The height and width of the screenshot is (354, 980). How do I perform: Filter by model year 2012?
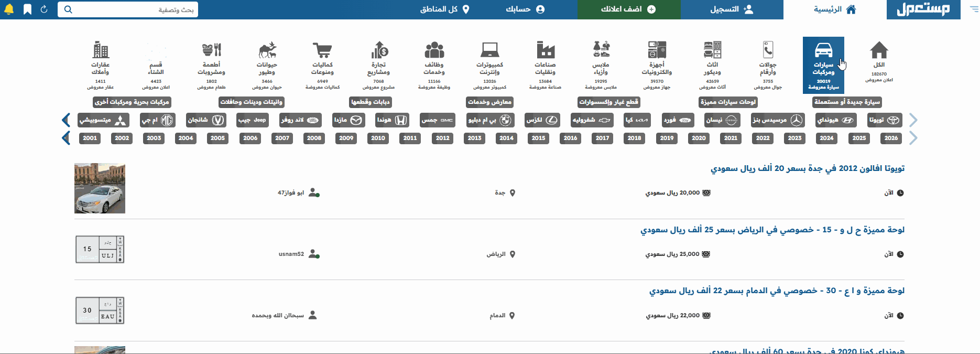click(x=442, y=138)
